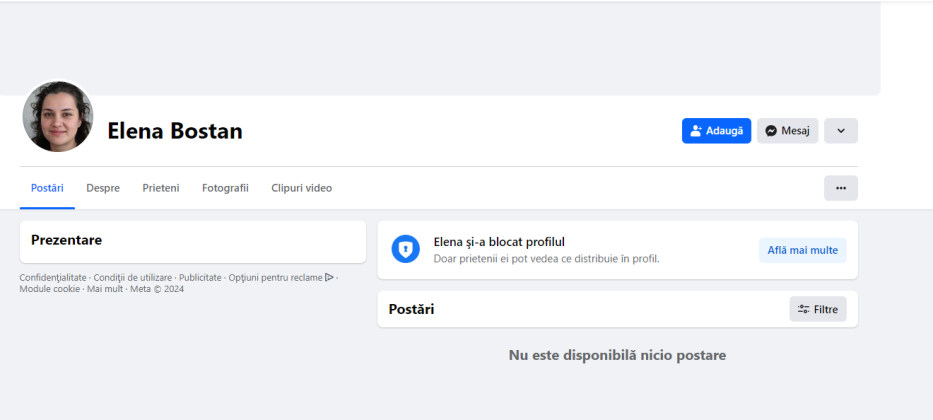Image resolution: width=933 pixels, height=420 pixels.
Task: Switch to the Despre tab
Action: point(103,188)
